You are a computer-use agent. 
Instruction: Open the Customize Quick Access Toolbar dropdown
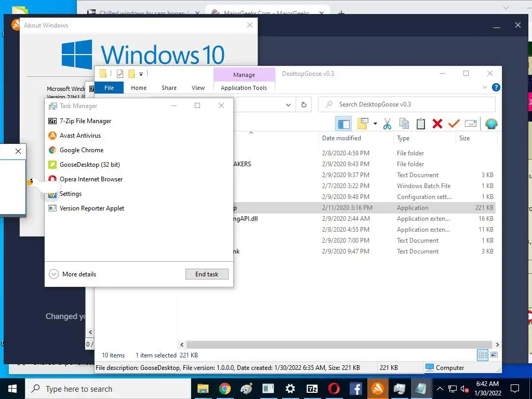point(141,74)
